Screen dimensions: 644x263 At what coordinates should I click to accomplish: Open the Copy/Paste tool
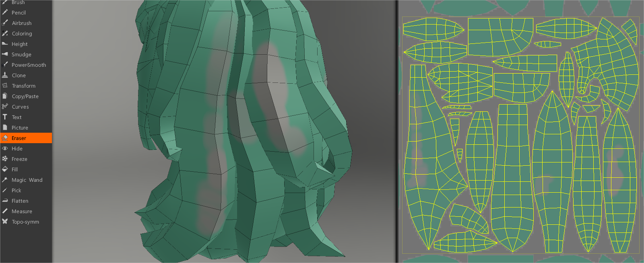pos(25,97)
